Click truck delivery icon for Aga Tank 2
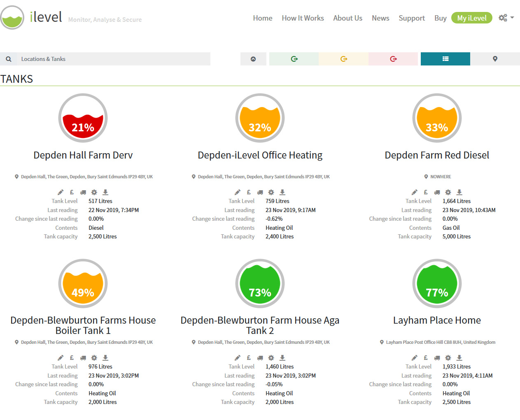The height and width of the screenshot is (420, 520). pyautogui.click(x=260, y=358)
